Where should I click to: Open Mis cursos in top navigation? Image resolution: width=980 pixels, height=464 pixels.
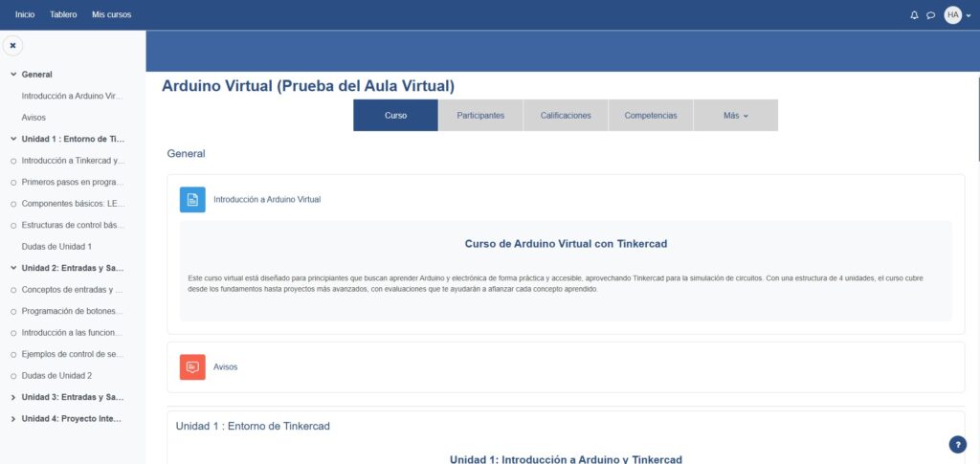[x=111, y=14]
